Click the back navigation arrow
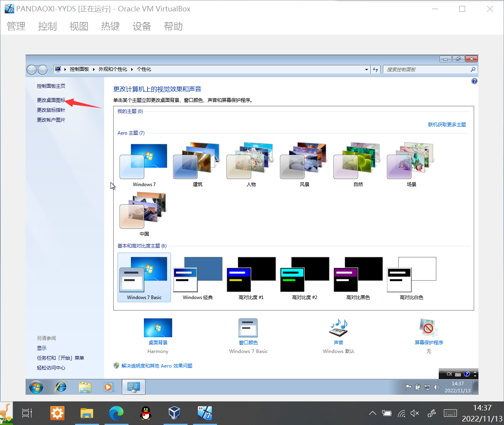504x425 pixels. 32,70
